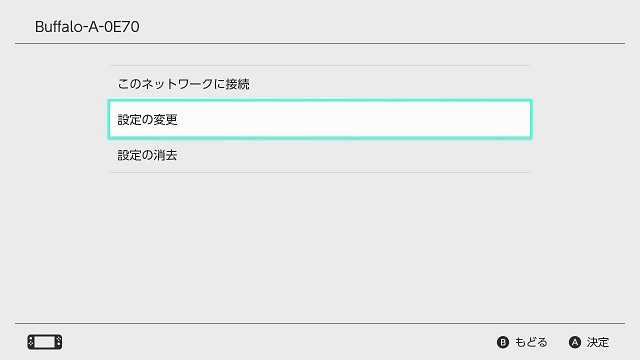Select このネットワークに接続 option
Viewport: 640px width, 360px height.
point(320,84)
